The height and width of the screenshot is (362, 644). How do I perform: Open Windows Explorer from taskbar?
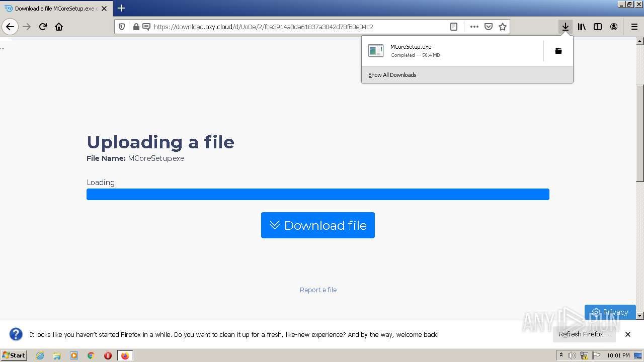pos(57,355)
